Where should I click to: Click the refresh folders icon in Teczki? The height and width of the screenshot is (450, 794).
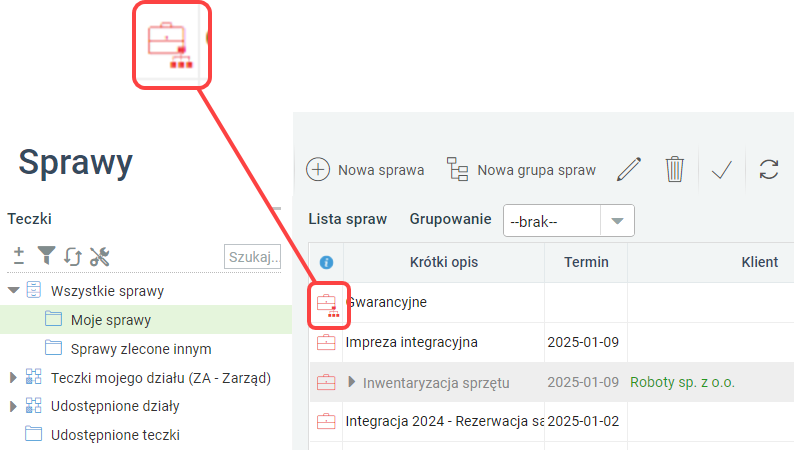point(73,256)
